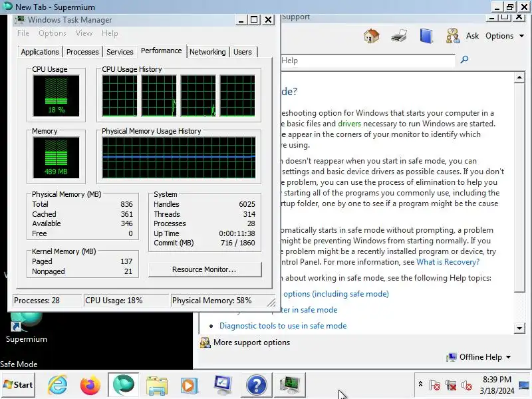Switch to Help and Support taskbar icon
The width and height of the screenshot is (532, 399).
click(257, 385)
